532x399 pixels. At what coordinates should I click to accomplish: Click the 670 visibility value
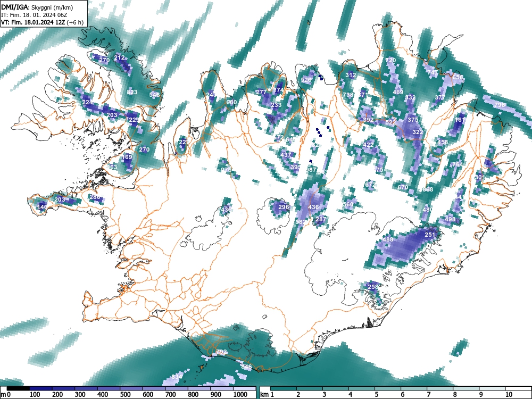pyautogui.click(x=403, y=187)
